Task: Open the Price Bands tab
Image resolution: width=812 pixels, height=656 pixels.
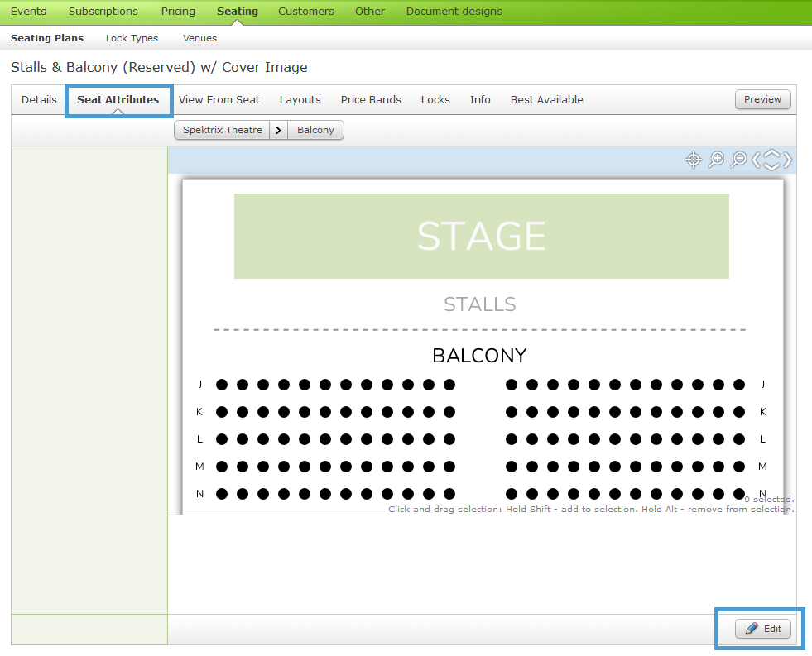Action: pyautogui.click(x=371, y=100)
